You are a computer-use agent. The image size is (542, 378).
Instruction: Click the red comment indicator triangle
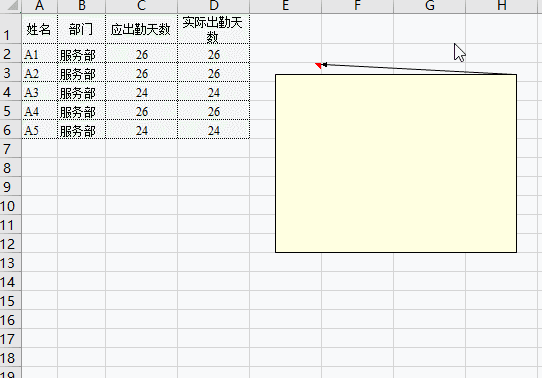point(319,65)
